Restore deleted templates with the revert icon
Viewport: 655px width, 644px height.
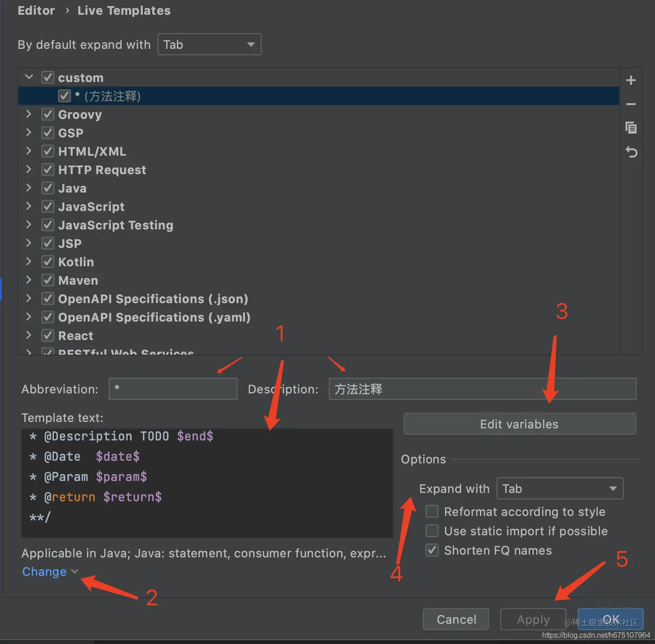coord(631,152)
